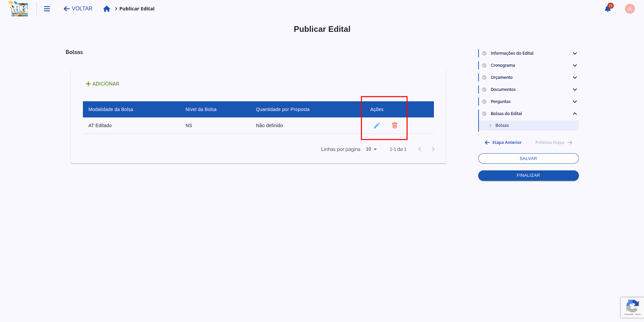Click the left pagination arrow
The image size is (644, 322).
[420, 149]
